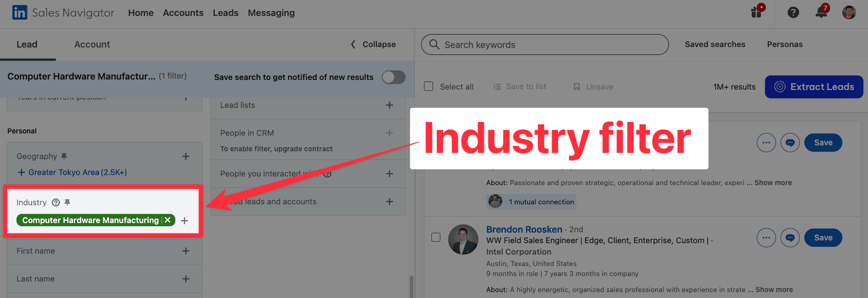The height and width of the screenshot is (298, 868).
Task: Click help icon next to People you interacted
Action: point(327,174)
